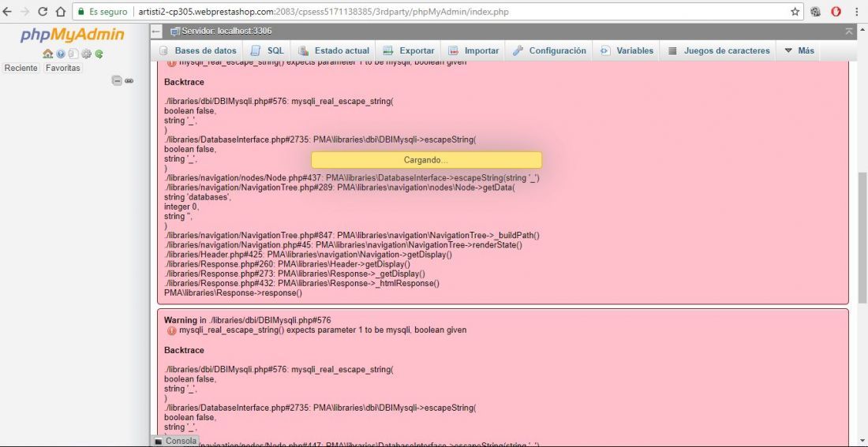Focus the browser address bar URL

pos(324,12)
